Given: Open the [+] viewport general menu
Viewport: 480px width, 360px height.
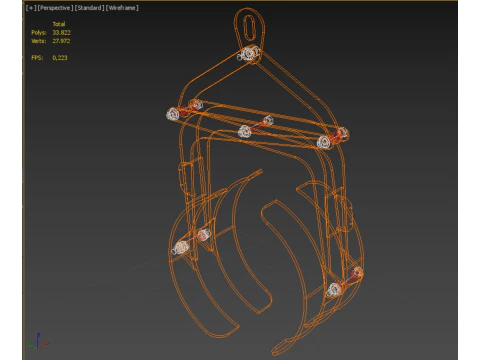Looking at the screenshot, I should pyautogui.click(x=31, y=8).
